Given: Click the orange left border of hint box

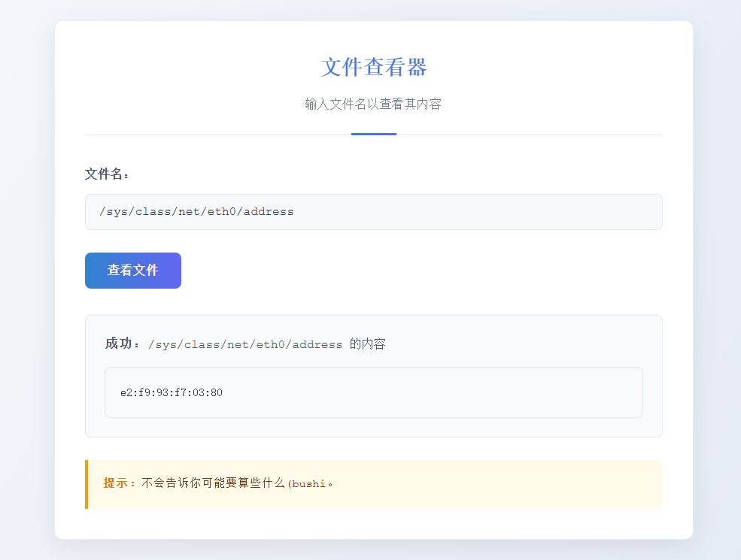Looking at the screenshot, I should click(x=87, y=484).
